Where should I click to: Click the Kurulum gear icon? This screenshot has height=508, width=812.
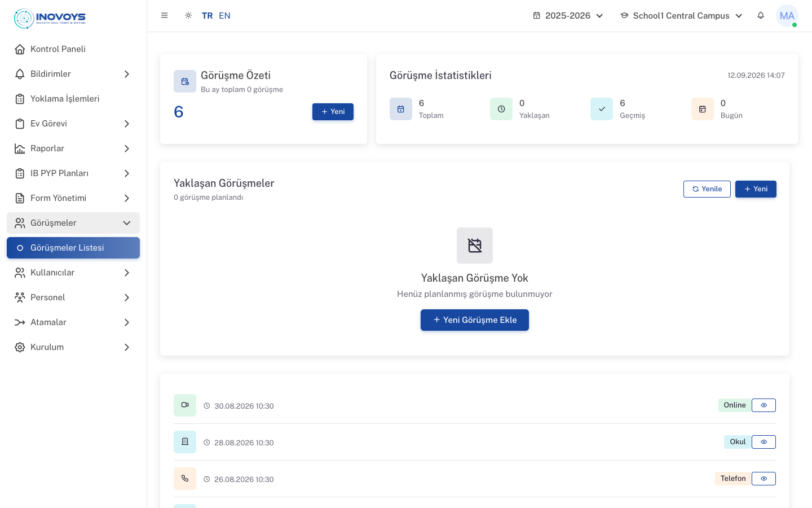tap(20, 347)
